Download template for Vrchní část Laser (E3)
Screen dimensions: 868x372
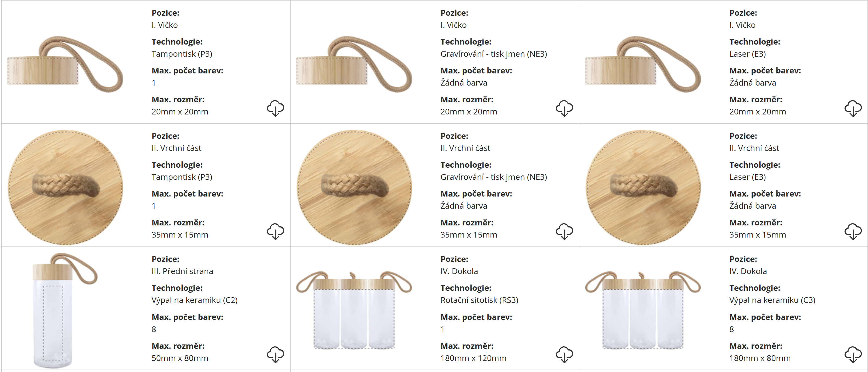853,231
